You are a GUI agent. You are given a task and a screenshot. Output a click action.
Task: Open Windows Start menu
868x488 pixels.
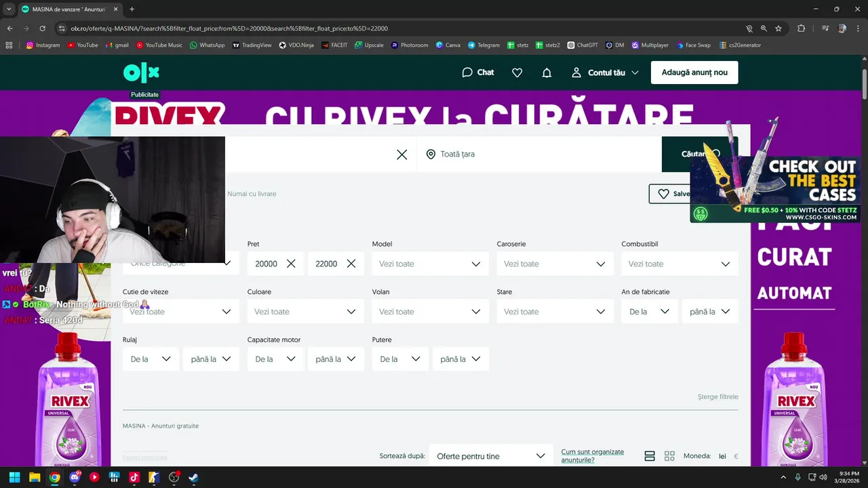(x=14, y=477)
